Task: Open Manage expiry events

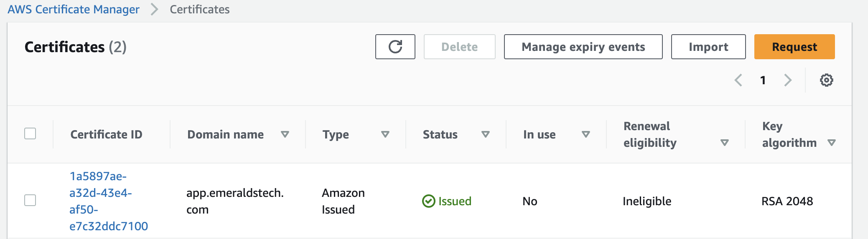Action: coord(583,47)
